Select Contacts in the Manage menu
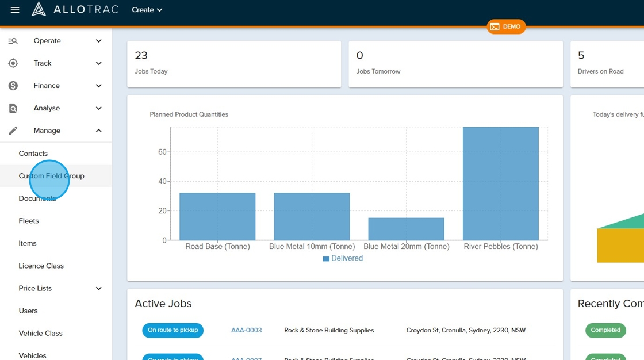The height and width of the screenshot is (360, 644). click(x=33, y=154)
